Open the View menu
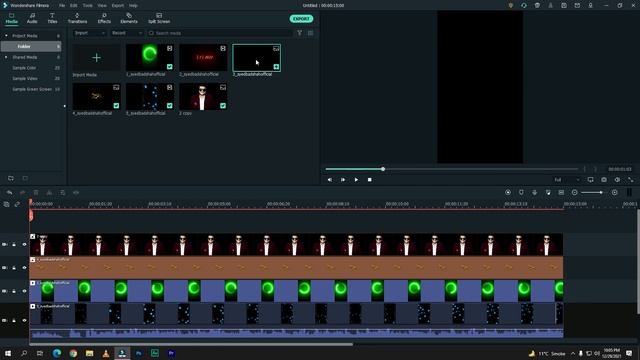Viewport: 640px width, 360px height. tap(102, 6)
